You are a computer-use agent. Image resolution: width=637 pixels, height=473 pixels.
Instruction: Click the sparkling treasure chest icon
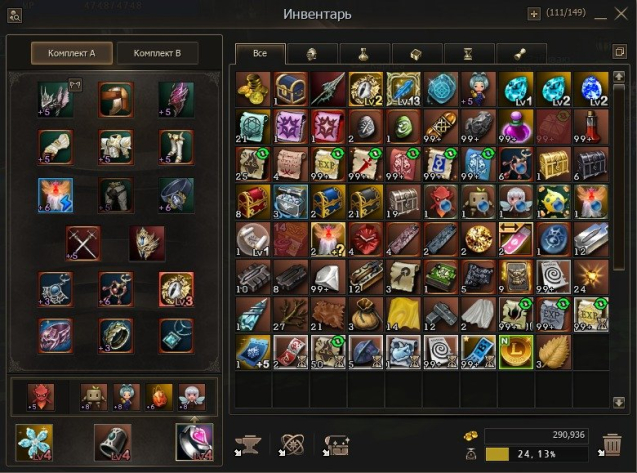click(x=336, y=445)
